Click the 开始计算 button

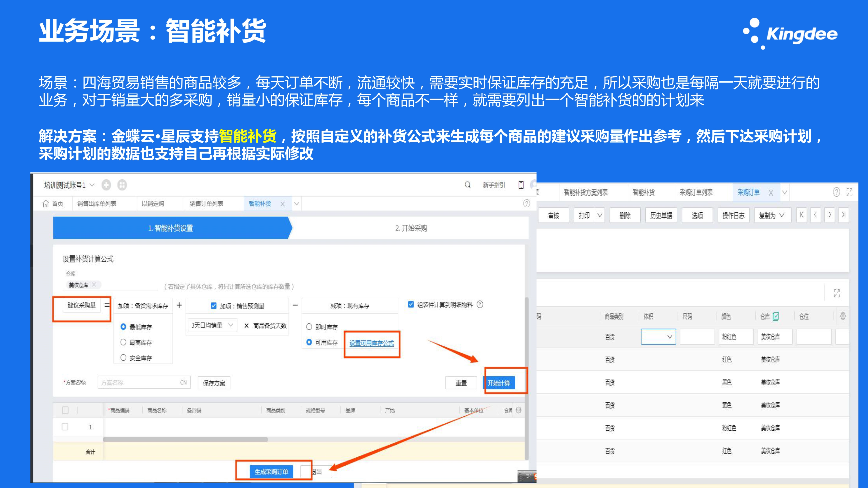(499, 383)
